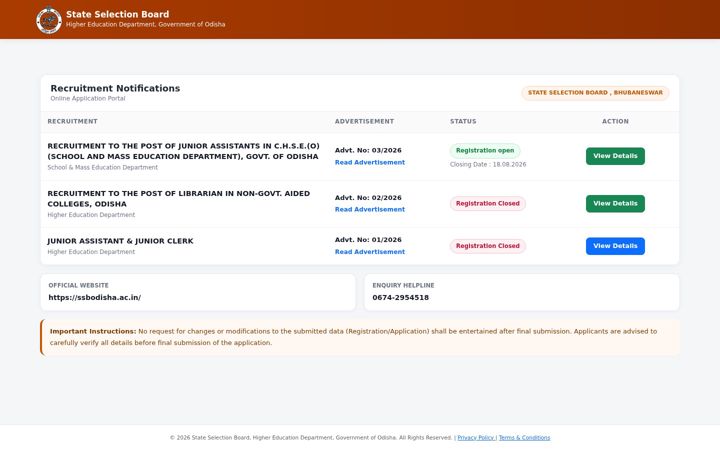The width and height of the screenshot is (720, 450).
Task: Click the State Selection Board header title
Action: (118, 14)
